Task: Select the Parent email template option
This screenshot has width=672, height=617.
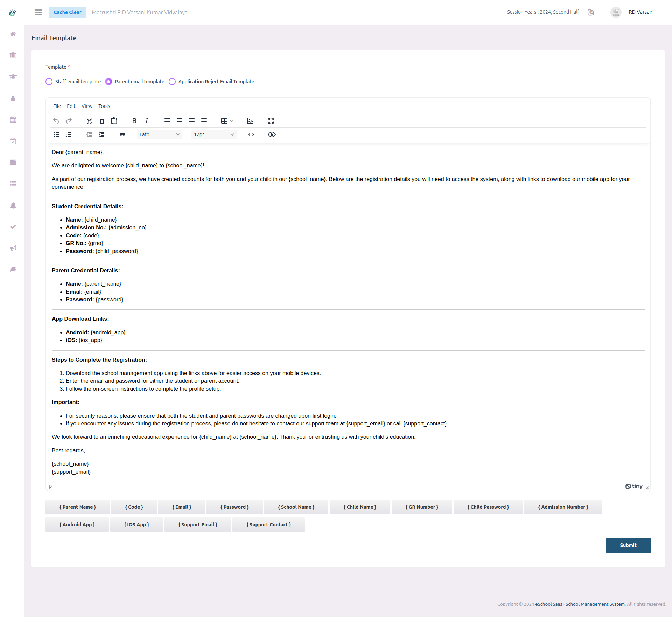Action: (x=108, y=82)
